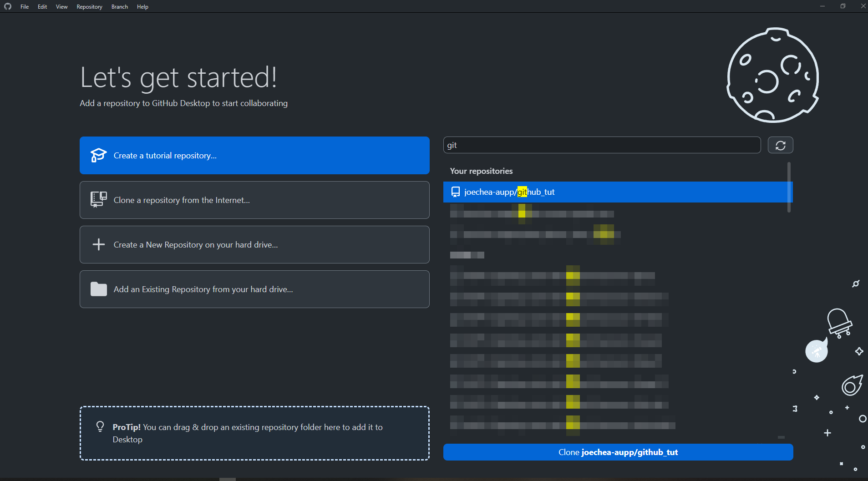
Task: Restore down the GitHub Desktop window
Action: pos(843,6)
